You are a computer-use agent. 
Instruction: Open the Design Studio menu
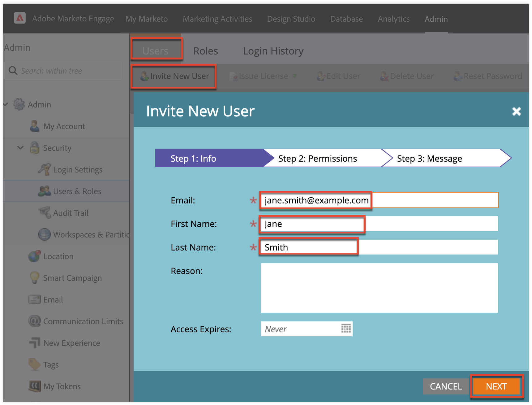pos(291,19)
